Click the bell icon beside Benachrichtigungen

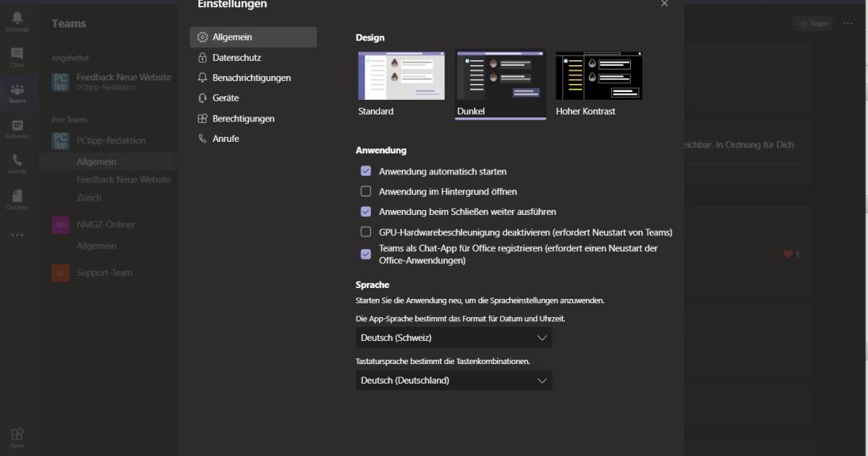point(203,77)
